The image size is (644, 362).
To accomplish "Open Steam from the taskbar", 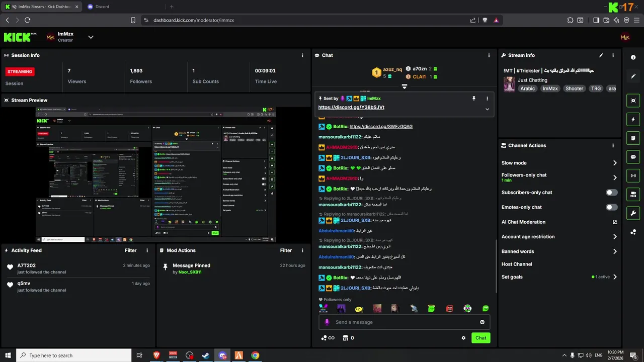I will tap(205, 355).
